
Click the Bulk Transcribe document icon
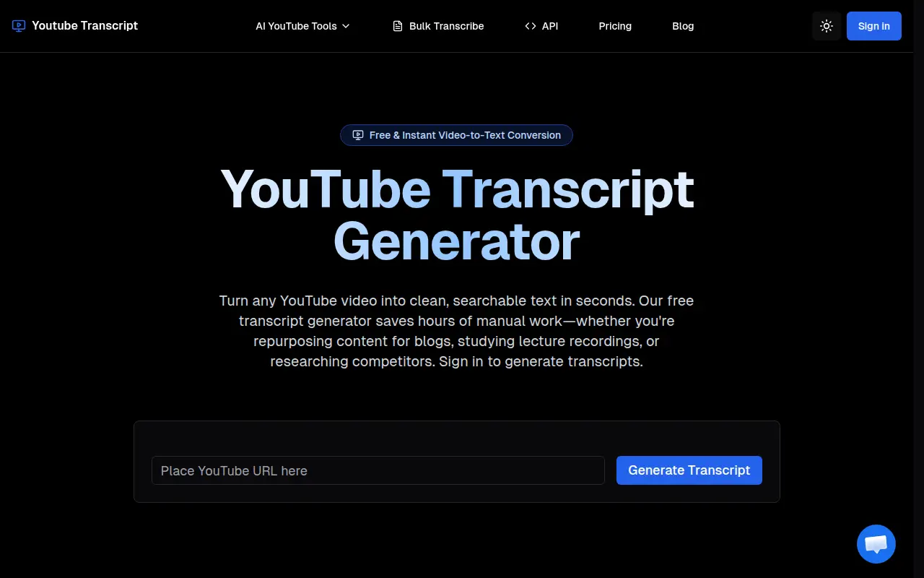(x=398, y=26)
